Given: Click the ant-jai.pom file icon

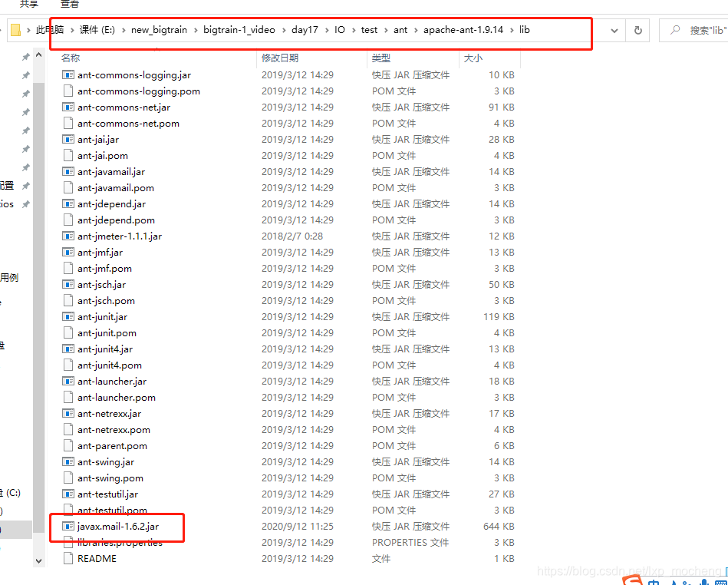Looking at the screenshot, I should [x=68, y=156].
